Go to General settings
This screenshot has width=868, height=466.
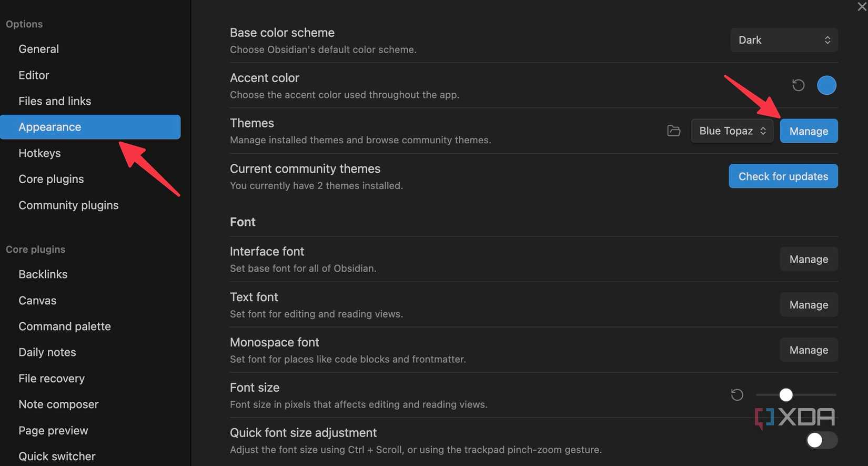(x=38, y=49)
